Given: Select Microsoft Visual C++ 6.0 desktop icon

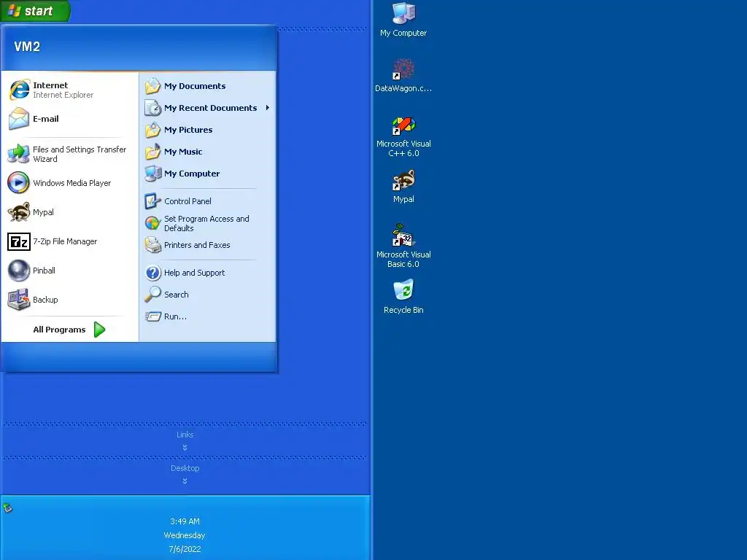Looking at the screenshot, I should (x=403, y=136).
